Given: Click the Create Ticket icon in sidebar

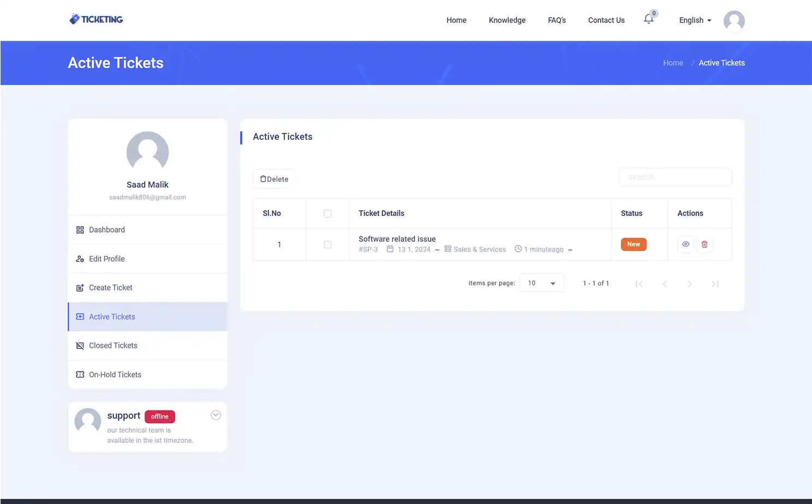Looking at the screenshot, I should pyautogui.click(x=80, y=287).
